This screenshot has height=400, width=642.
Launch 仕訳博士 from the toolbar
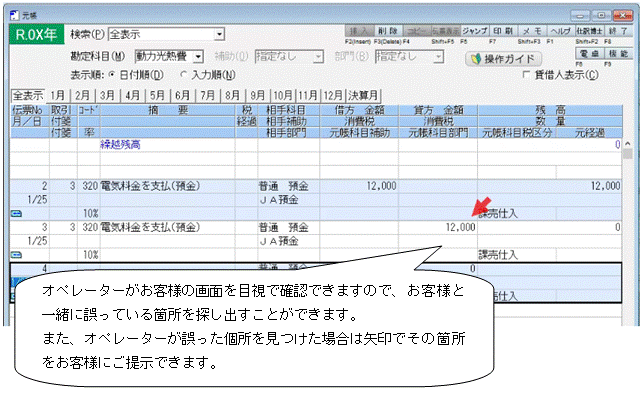point(589,31)
